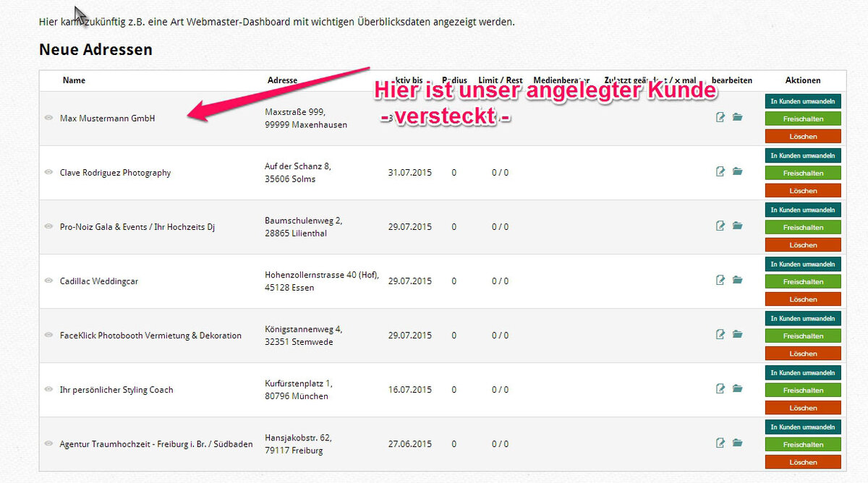Toggle eye icon beside Agentur Traumhochzeit

tap(49, 443)
